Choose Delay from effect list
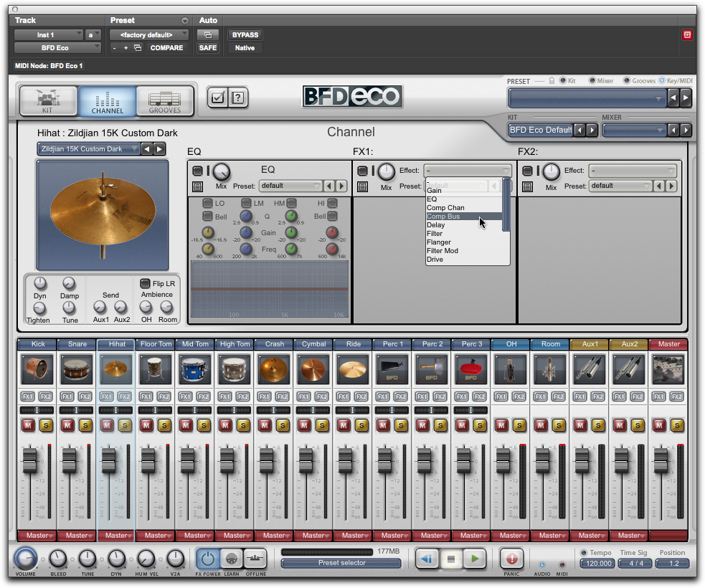 tap(464, 224)
